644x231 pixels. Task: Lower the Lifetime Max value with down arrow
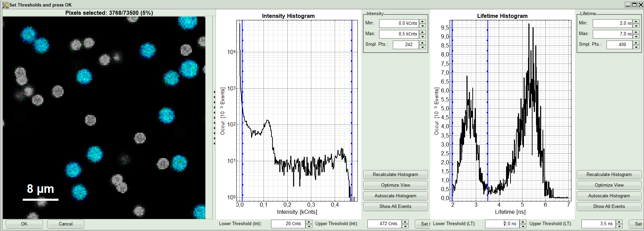tap(636, 36)
